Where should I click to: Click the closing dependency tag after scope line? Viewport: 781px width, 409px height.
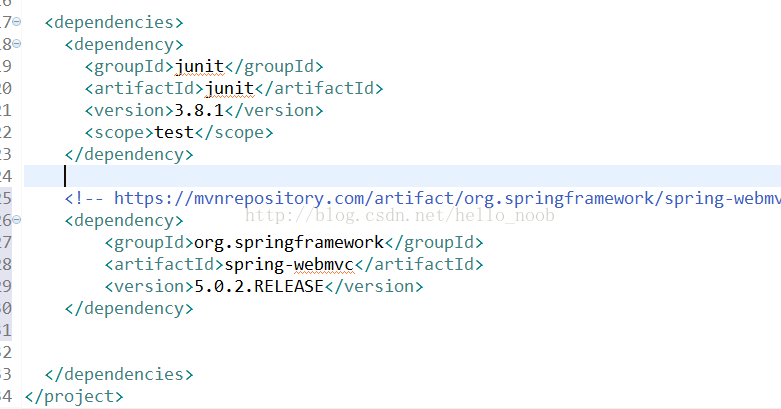129,154
